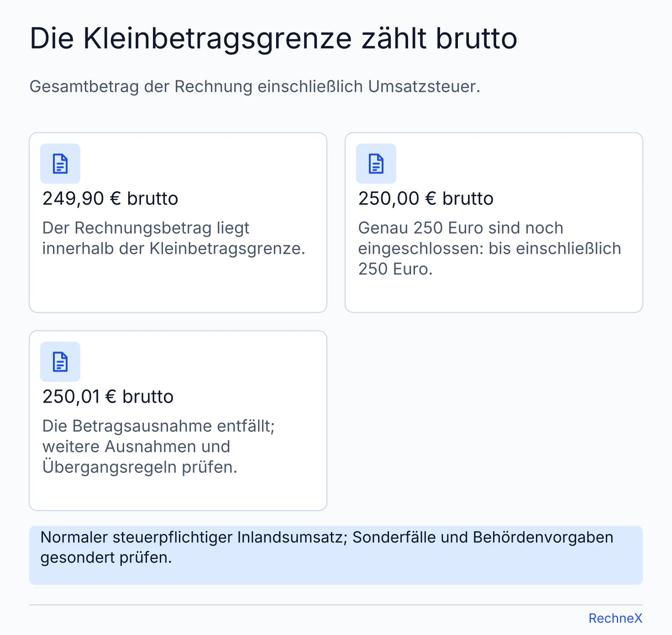Click the subtitle 'Gesamtbetrag der Rechnung einschließlich Umsatzsteuer.'
Viewport: 672px width, 635px height.
[255, 86]
